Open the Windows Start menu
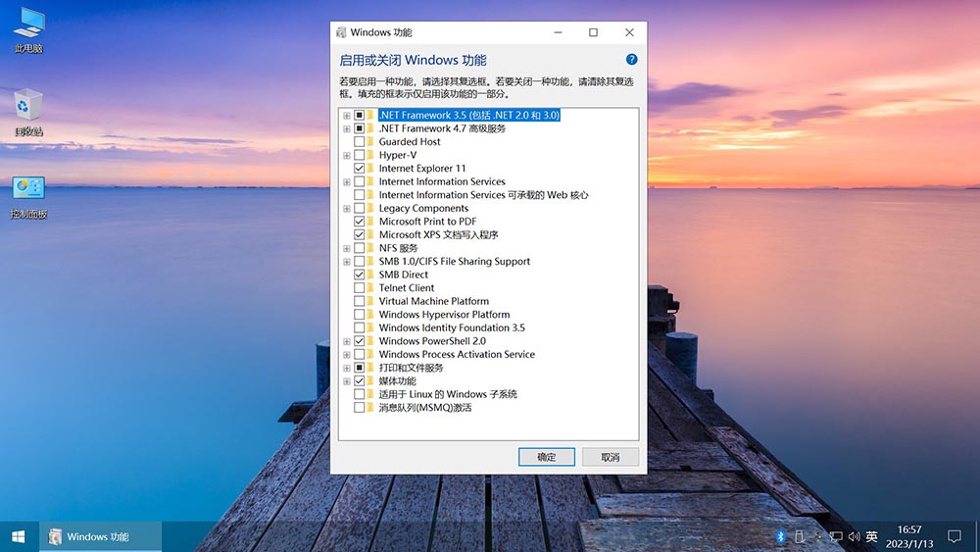This screenshot has height=552, width=980. click(18, 536)
